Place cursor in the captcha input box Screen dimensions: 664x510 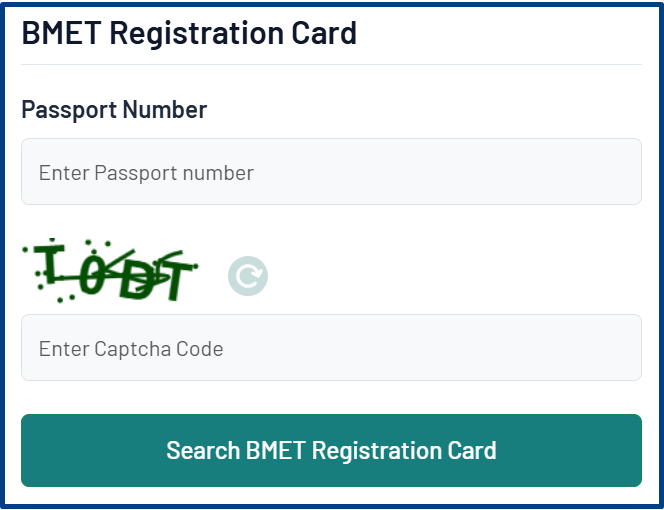pos(331,348)
